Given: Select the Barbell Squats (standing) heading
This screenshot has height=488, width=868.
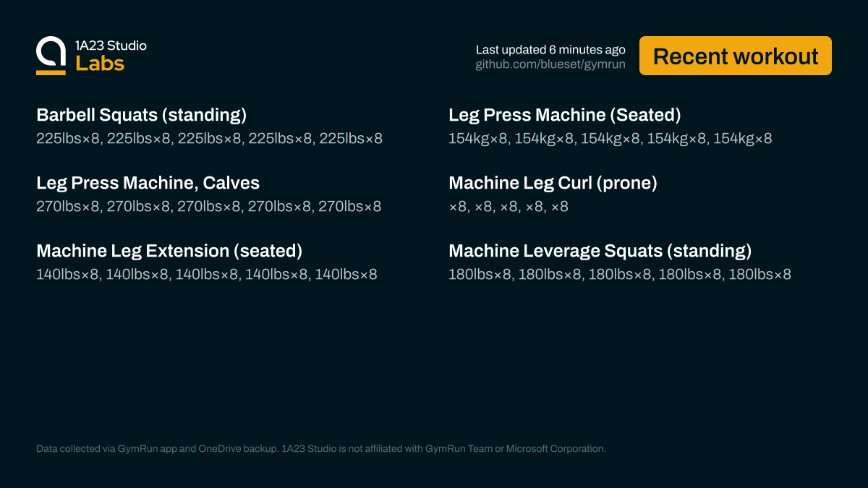Looking at the screenshot, I should click(142, 115).
